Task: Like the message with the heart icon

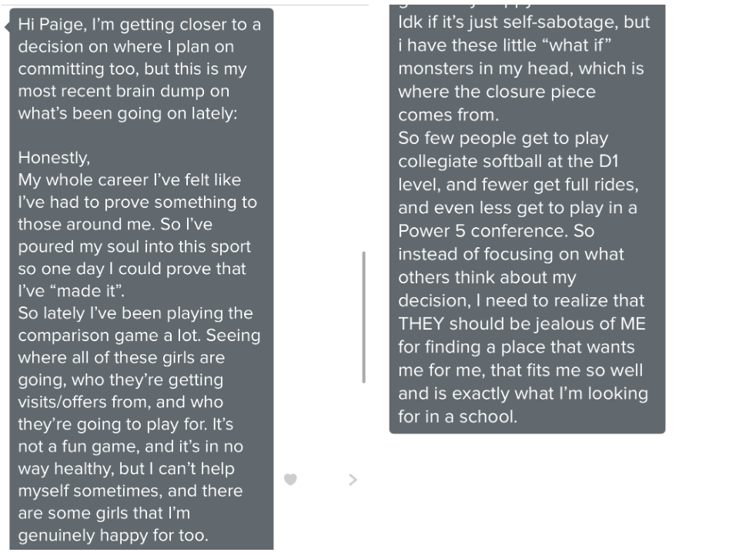Action: point(290,480)
